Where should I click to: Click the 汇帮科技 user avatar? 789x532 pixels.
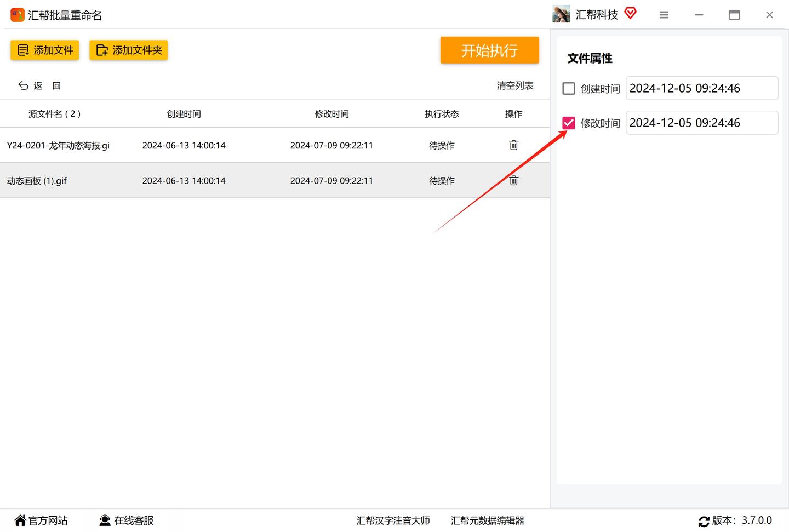tap(561, 14)
